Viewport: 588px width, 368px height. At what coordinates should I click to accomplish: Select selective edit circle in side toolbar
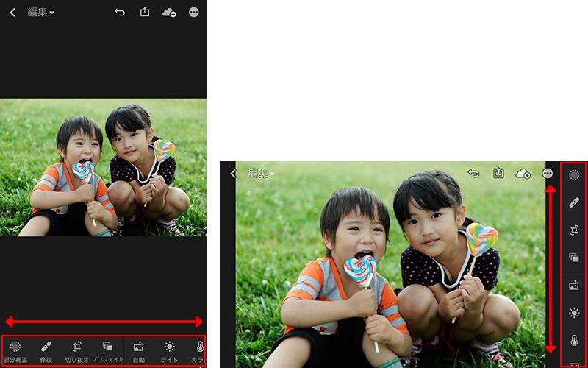click(x=574, y=175)
